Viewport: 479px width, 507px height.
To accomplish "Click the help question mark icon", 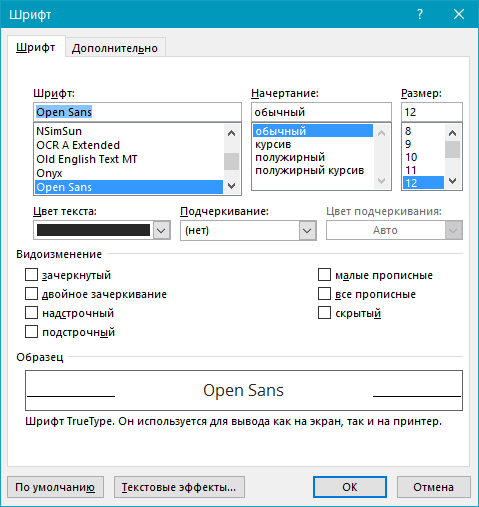I will (420, 14).
